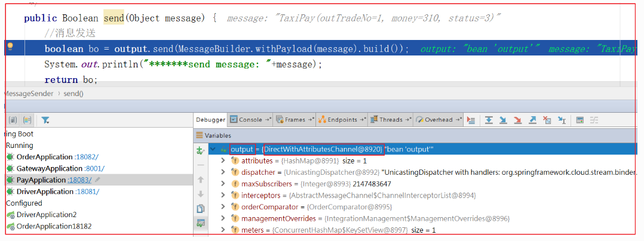This screenshot has height=241, width=644.
Task: Click the lightbulb intention icon in gutter
Action: click(x=11, y=47)
